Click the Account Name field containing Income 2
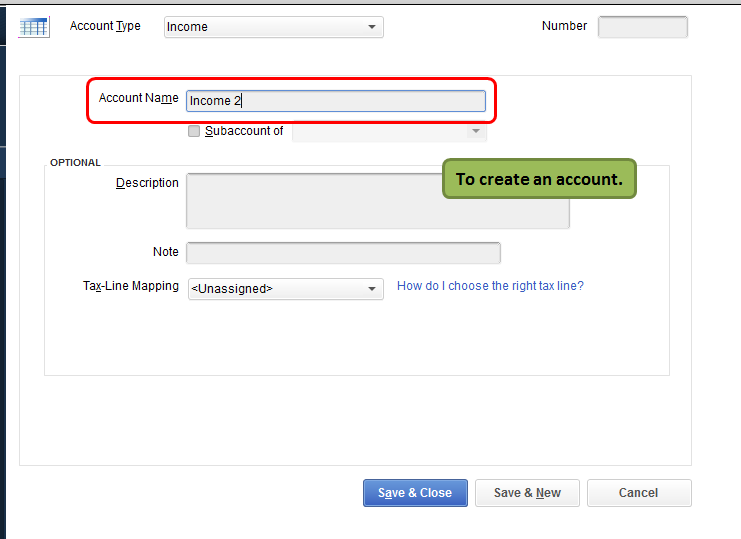 [336, 101]
